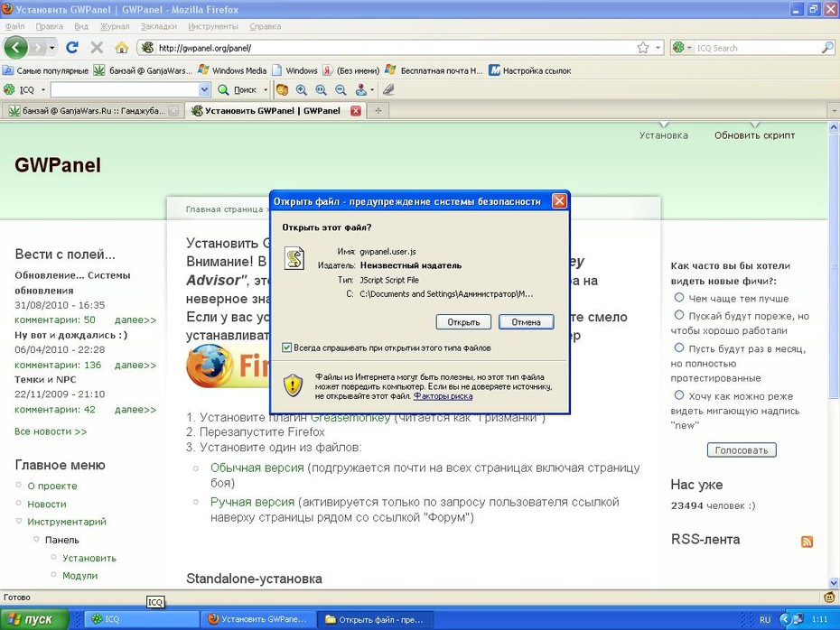Open the back/forward history dropdown arrow
The image size is (840, 630).
coord(51,48)
